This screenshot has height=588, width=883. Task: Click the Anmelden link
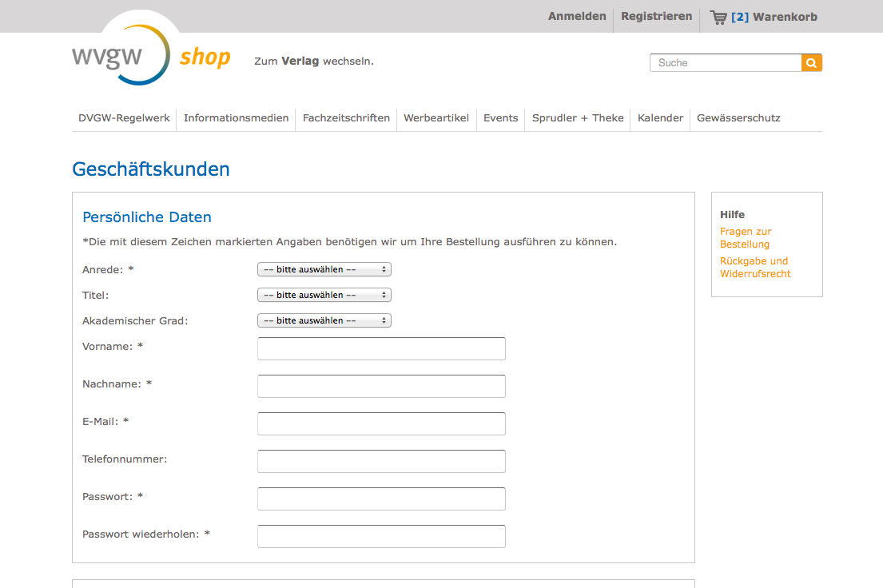[x=577, y=16]
